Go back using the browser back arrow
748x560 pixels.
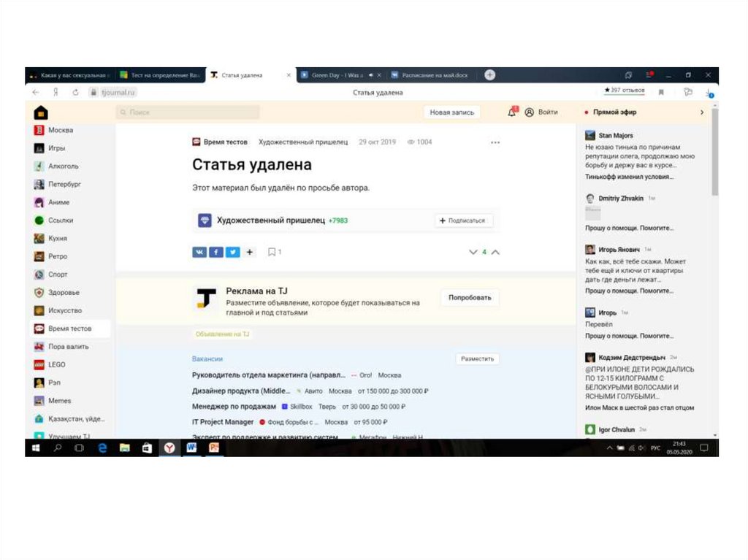tap(36, 92)
